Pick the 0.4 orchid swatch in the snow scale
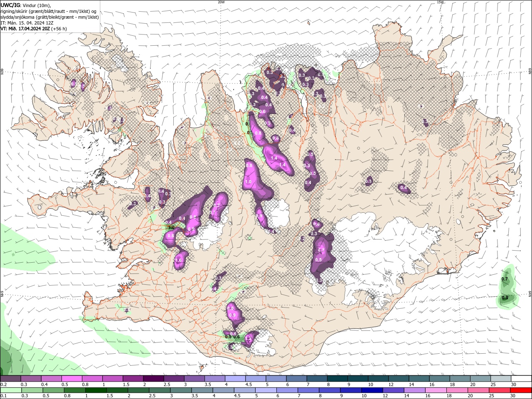Screen dimensions: 532x399 (x=51, y=379)
